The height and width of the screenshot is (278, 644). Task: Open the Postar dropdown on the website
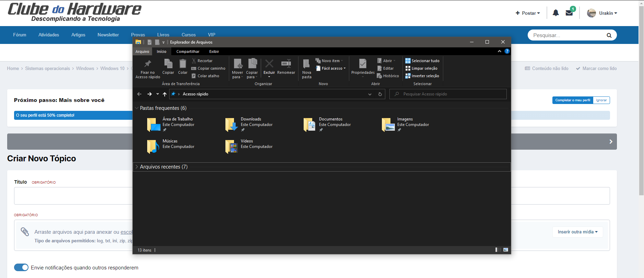528,13
